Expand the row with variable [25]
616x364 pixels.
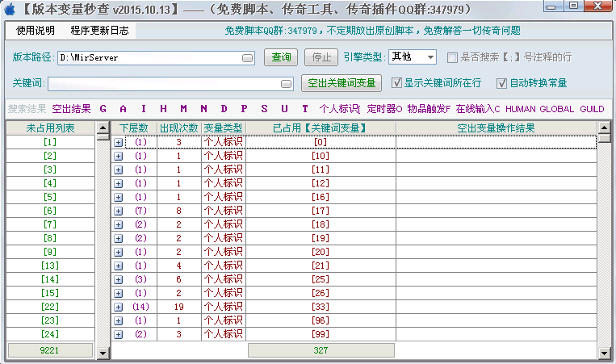pos(118,280)
